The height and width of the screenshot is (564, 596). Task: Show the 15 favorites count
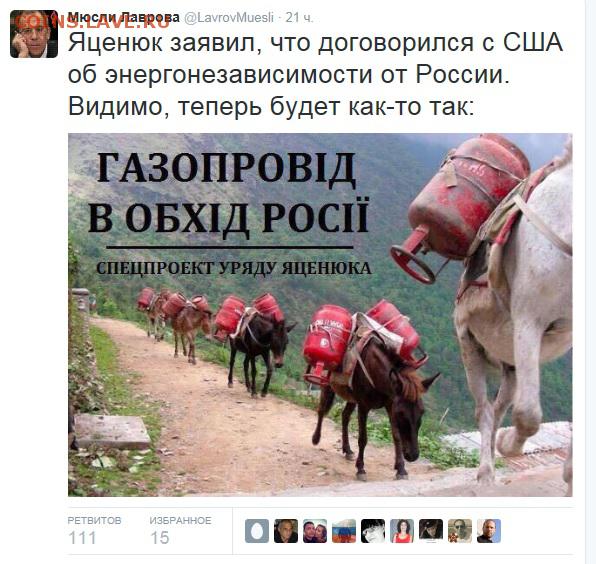pyautogui.click(x=180, y=531)
